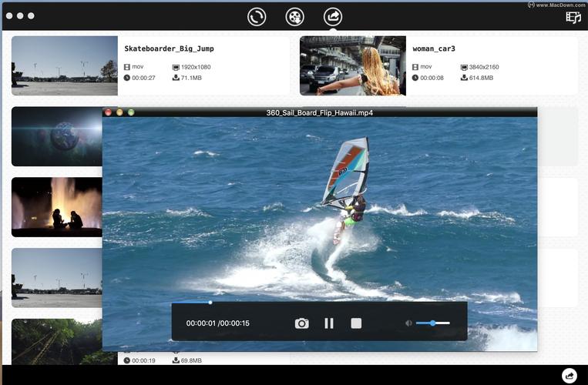Pause the playing video
The width and height of the screenshot is (588, 385).
329,323
